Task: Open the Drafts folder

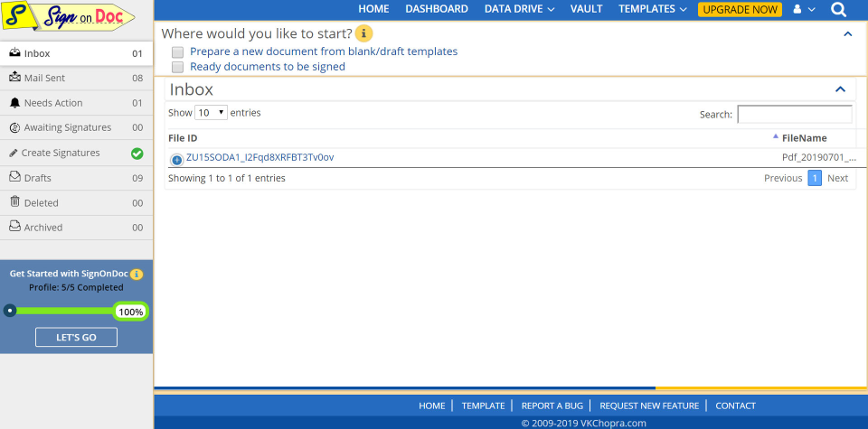Action: pyautogui.click(x=76, y=178)
